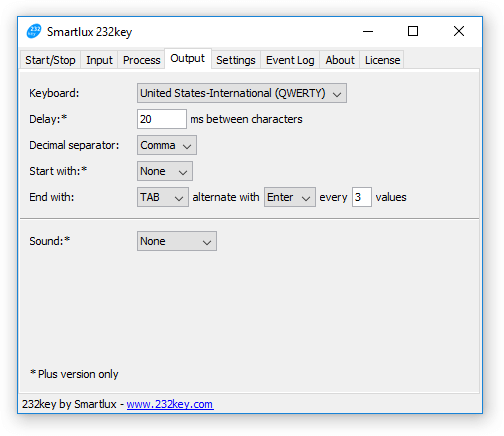Image resolution: width=504 pixels, height=436 pixels.
Task: Click the 'Plus version only' note
Action: pos(74,374)
